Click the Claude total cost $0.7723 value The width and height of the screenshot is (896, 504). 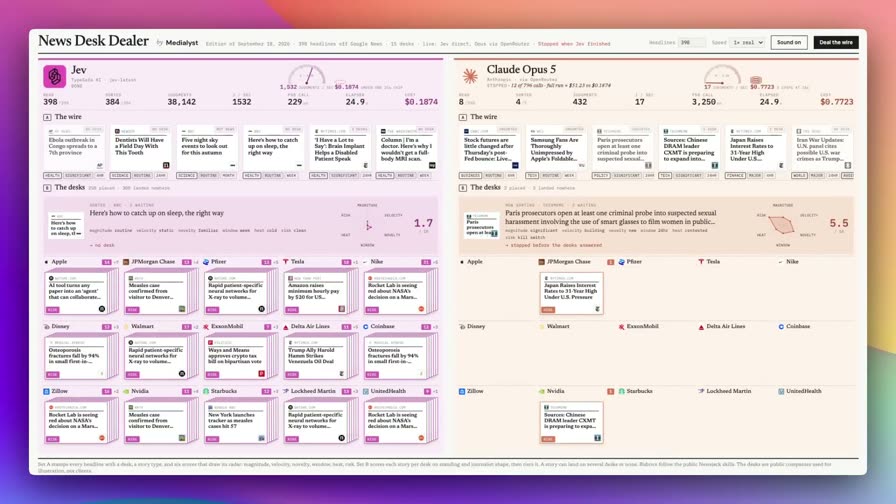coord(837,102)
